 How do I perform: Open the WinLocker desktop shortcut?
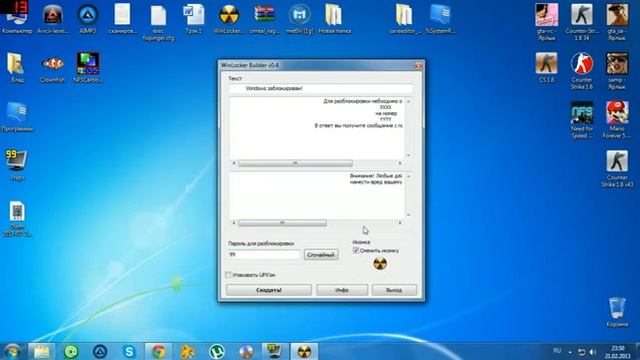229,18
